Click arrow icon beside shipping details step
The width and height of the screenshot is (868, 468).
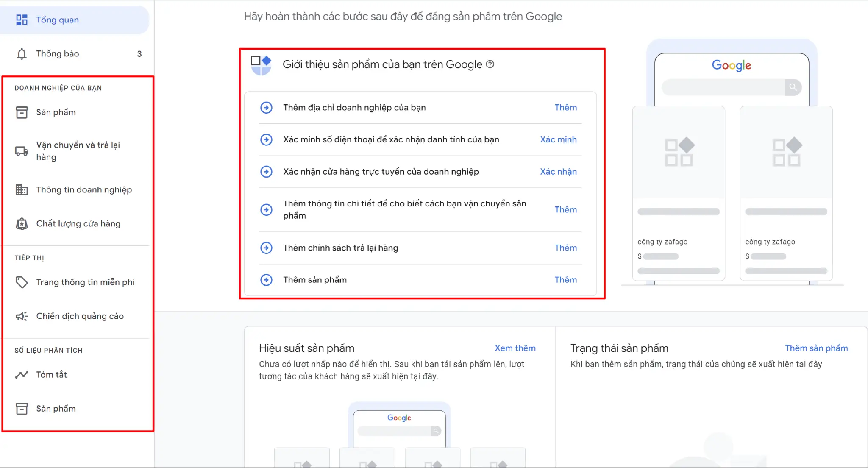point(266,210)
